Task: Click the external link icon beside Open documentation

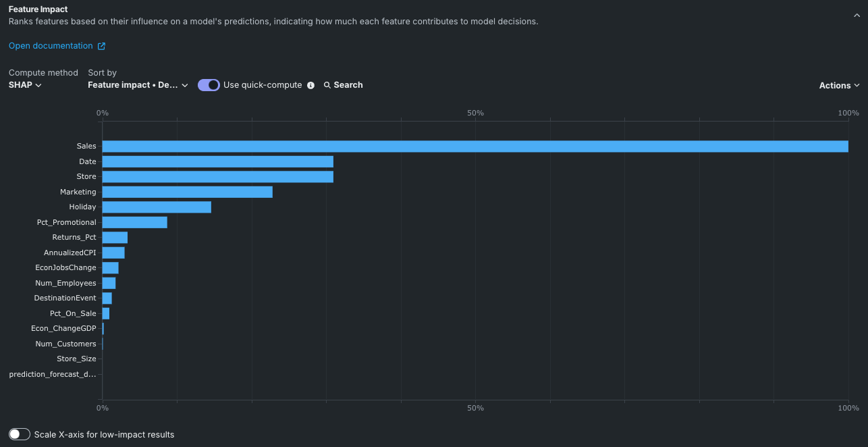Action: (101, 47)
